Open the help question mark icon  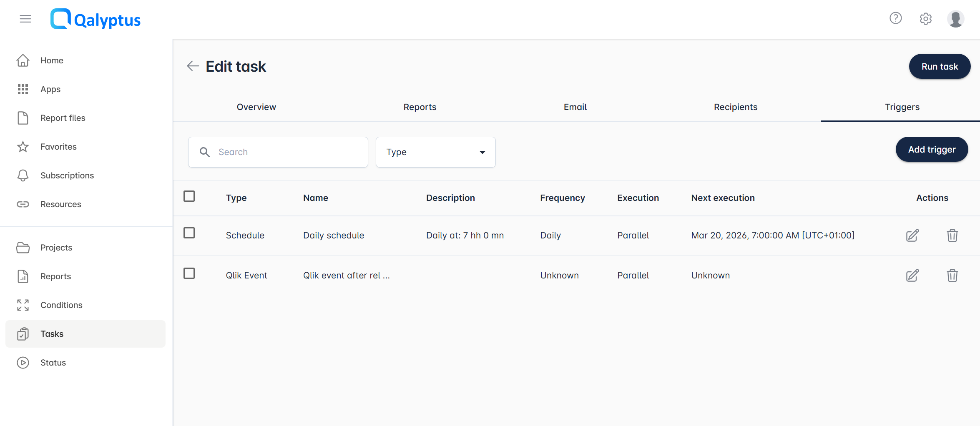895,19
